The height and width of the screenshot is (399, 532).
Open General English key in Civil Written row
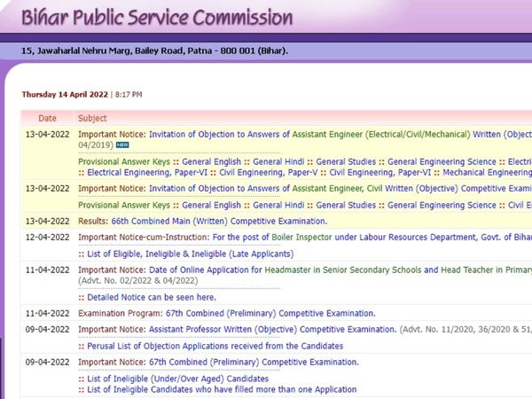pyautogui.click(x=211, y=206)
